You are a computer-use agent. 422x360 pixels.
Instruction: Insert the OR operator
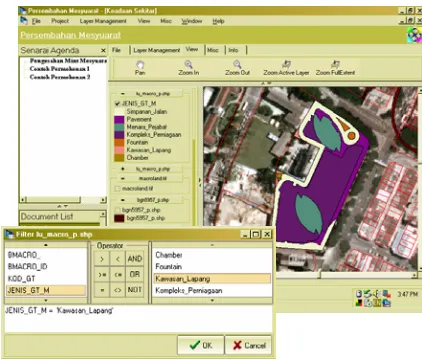click(135, 274)
